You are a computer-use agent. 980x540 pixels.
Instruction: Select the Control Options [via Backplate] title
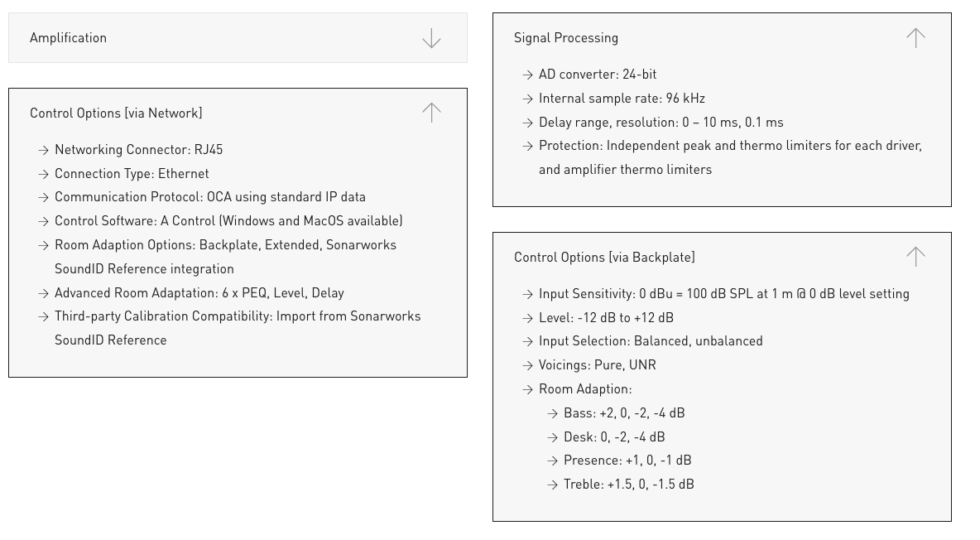coord(604,258)
